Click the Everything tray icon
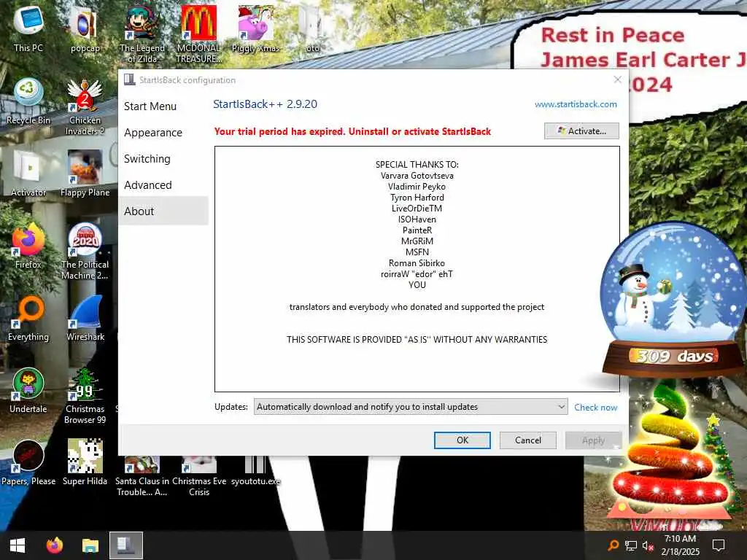Image resolution: width=747 pixels, height=560 pixels. (613, 545)
